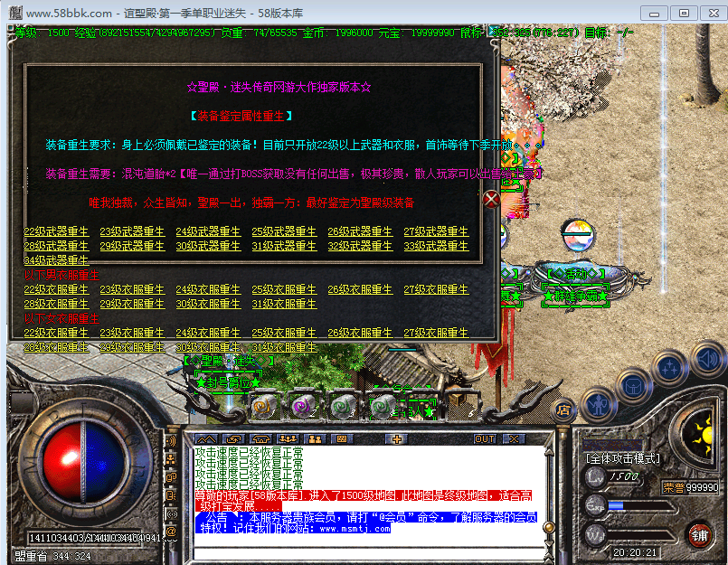The width and height of the screenshot is (728, 565).
Task: Open the 32级武器重生 link
Action: coord(360,246)
